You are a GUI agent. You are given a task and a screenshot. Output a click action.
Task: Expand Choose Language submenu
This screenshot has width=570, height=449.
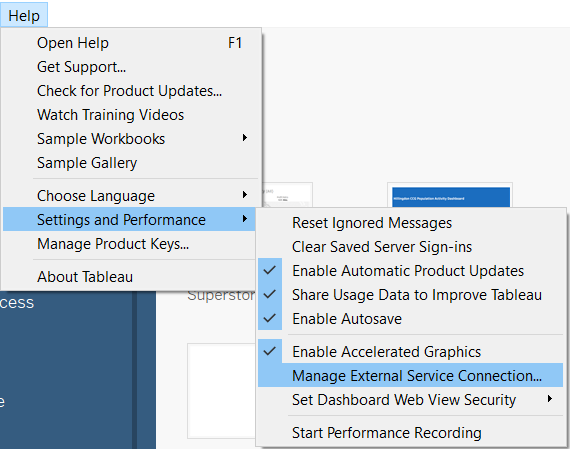tap(131, 196)
